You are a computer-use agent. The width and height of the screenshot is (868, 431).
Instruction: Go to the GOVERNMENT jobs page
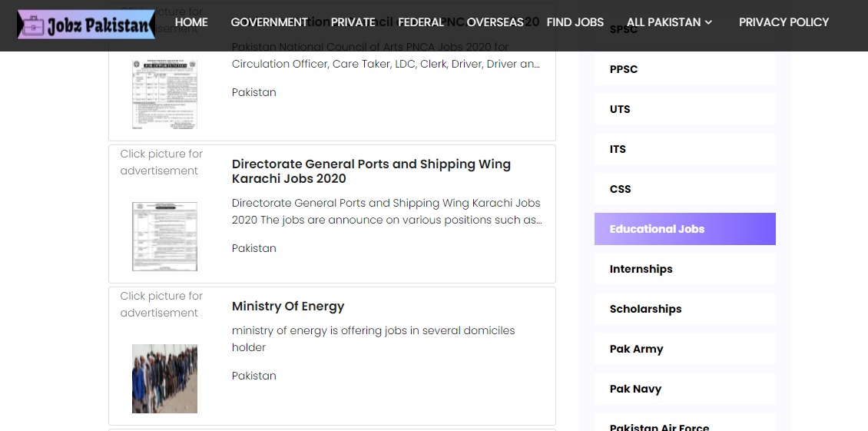pos(269,22)
